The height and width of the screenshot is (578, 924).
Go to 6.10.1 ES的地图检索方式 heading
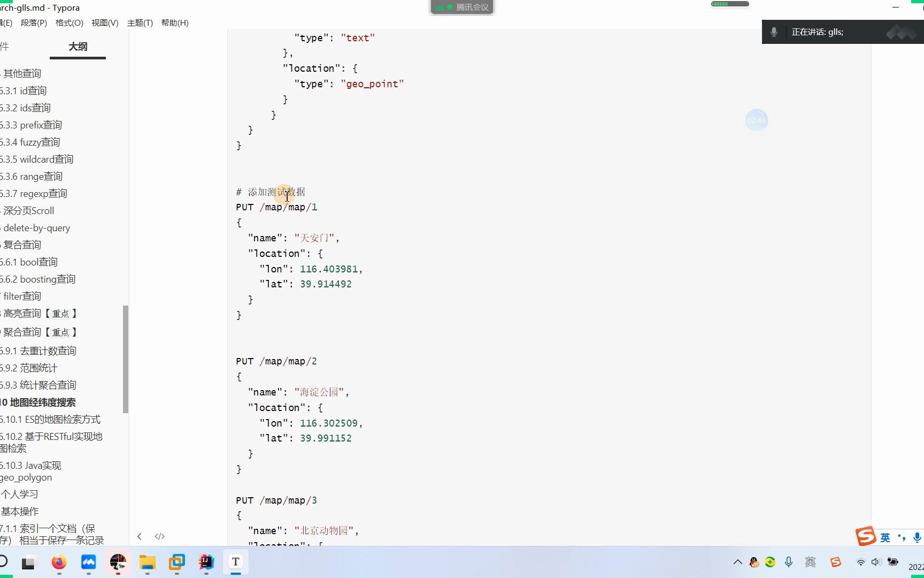point(50,420)
